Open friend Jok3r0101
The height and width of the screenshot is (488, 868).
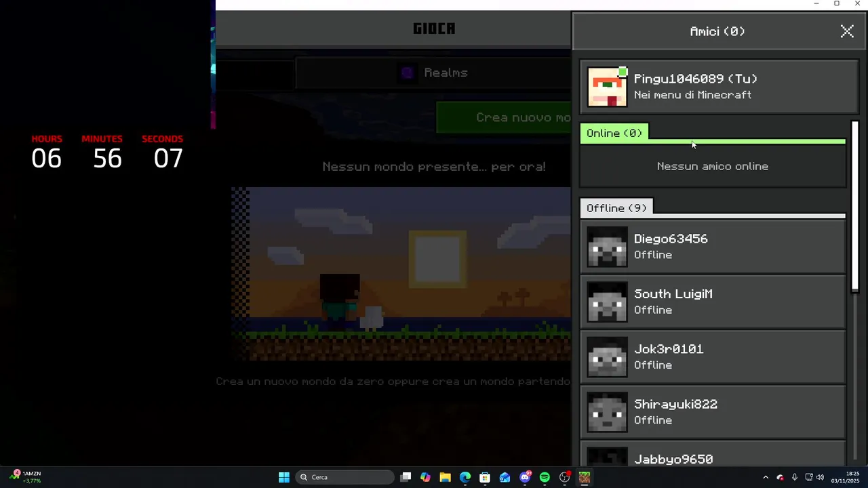[713, 357]
